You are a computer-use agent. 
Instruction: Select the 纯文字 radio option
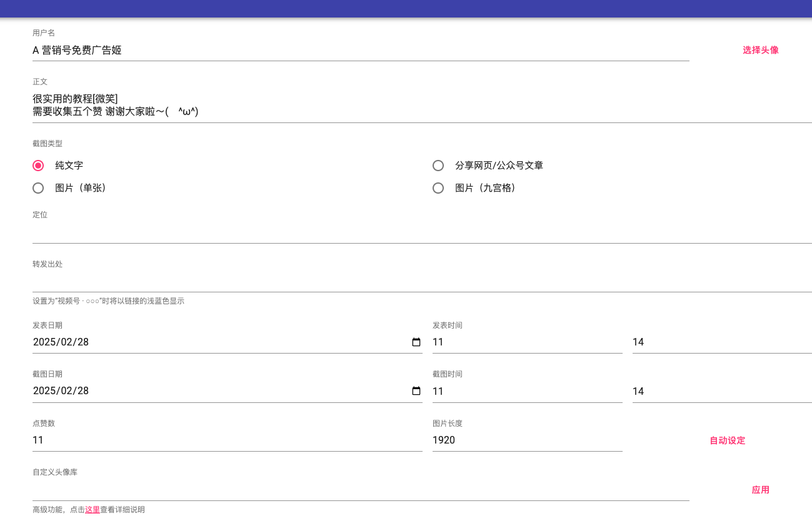(x=38, y=166)
